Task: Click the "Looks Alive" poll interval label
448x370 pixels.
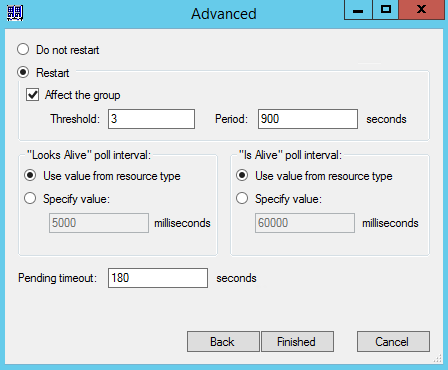Action: pyautogui.click(x=89, y=155)
